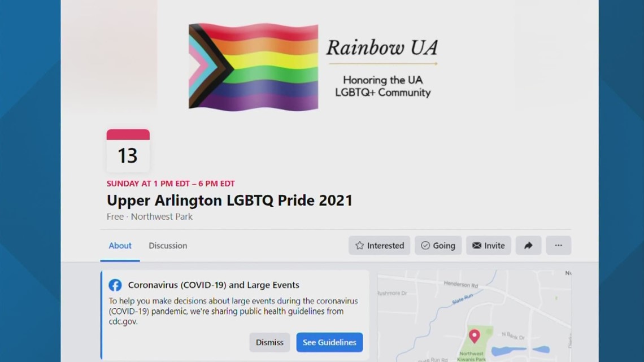This screenshot has width=644, height=362.
Task: Mark yourself as Interested in event
Action: click(x=380, y=246)
